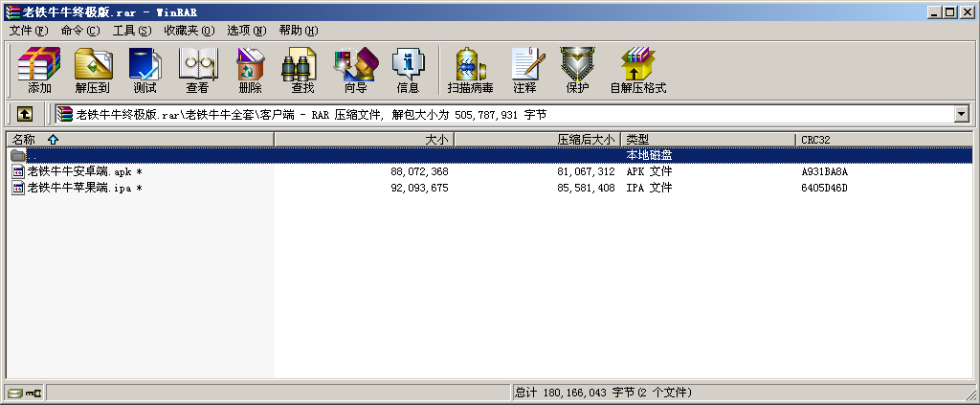Open the 查找 (Find) binoculars icon

click(302, 71)
